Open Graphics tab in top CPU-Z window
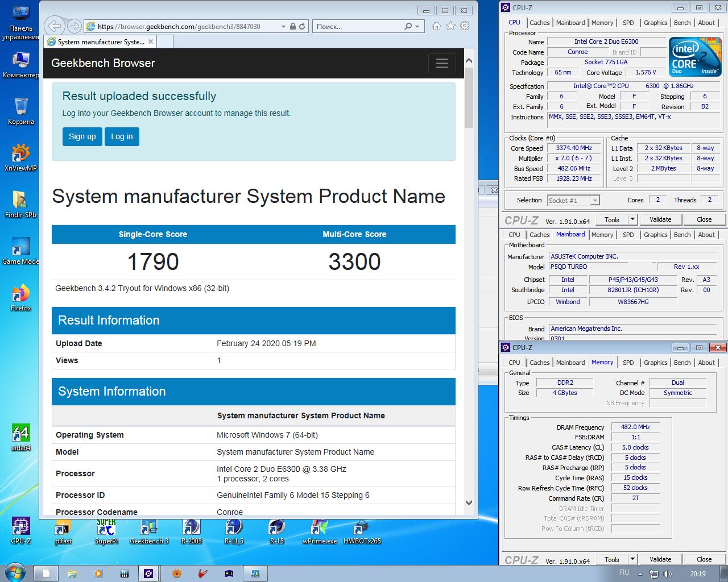The image size is (728, 582). point(655,23)
